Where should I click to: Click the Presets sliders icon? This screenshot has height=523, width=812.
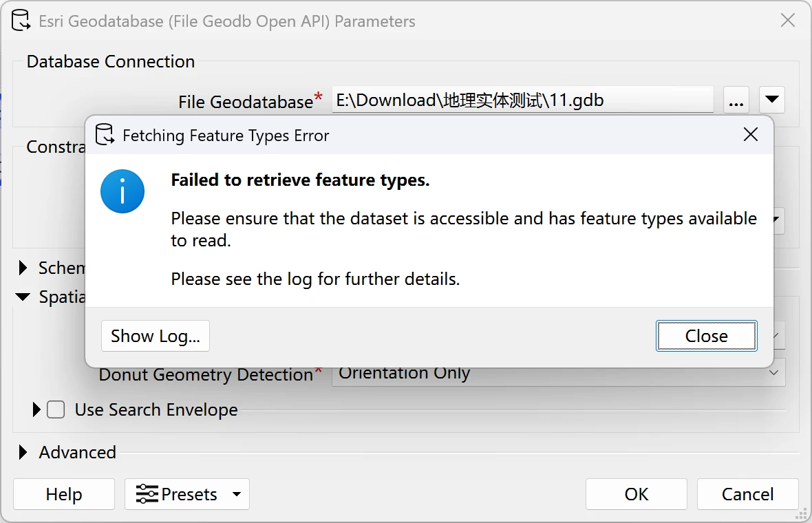point(147,494)
